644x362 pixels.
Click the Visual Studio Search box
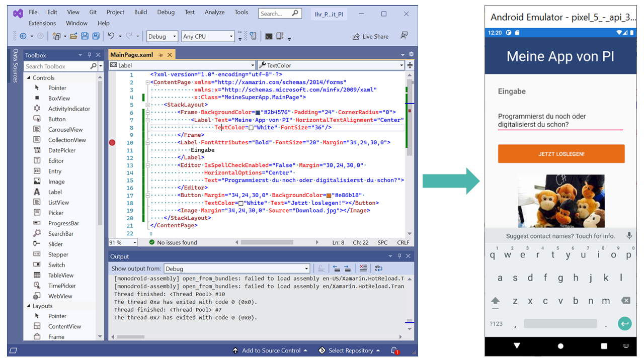279,14
